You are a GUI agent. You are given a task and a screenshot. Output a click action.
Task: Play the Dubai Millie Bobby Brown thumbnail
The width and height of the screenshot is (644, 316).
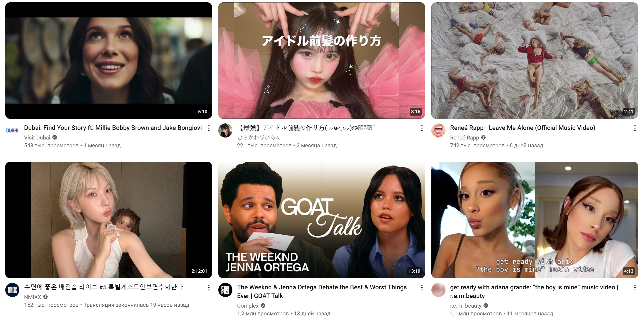point(108,61)
